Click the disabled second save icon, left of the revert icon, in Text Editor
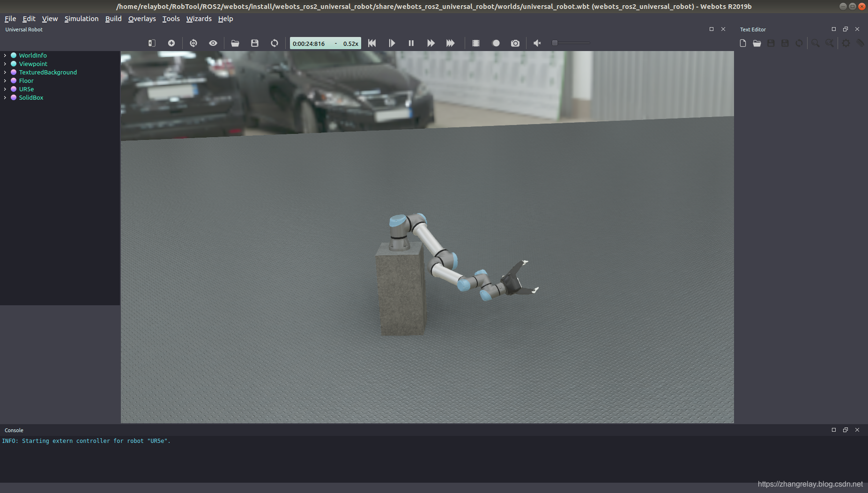The image size is (868, 493). pyautogui.click(x=785, y=43)
